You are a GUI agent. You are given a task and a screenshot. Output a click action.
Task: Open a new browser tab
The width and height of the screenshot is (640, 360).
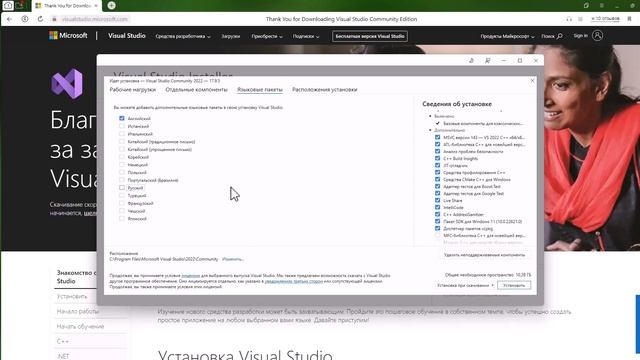[111, 5]
